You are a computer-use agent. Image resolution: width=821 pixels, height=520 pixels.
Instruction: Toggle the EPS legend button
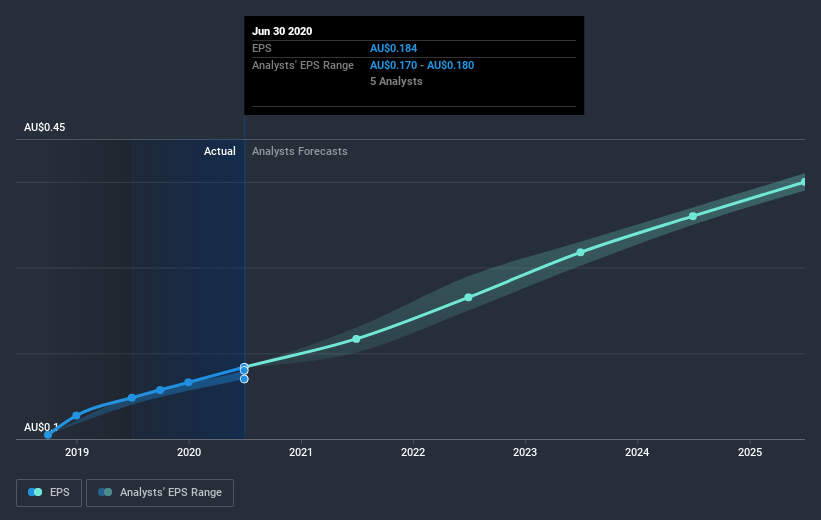(49, 493)
